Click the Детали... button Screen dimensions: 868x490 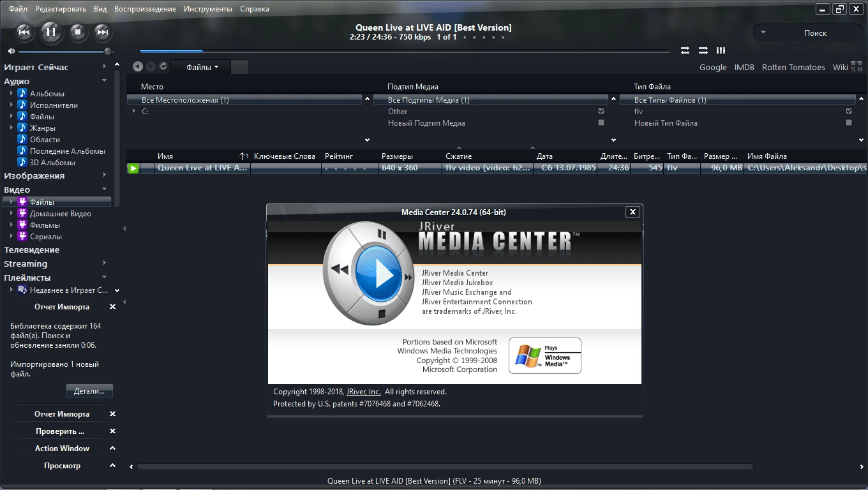(90, 390)
